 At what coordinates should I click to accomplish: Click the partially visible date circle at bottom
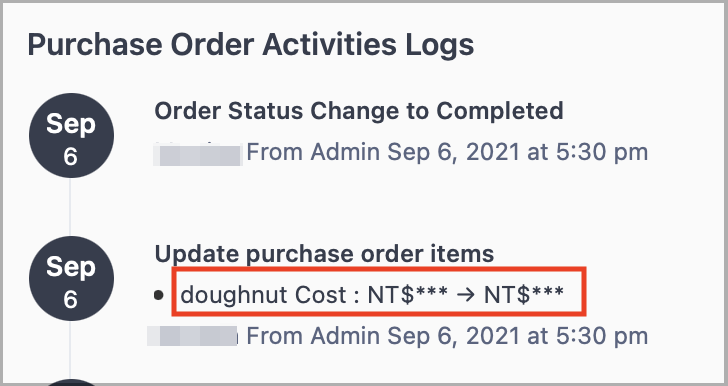(71, 382)
